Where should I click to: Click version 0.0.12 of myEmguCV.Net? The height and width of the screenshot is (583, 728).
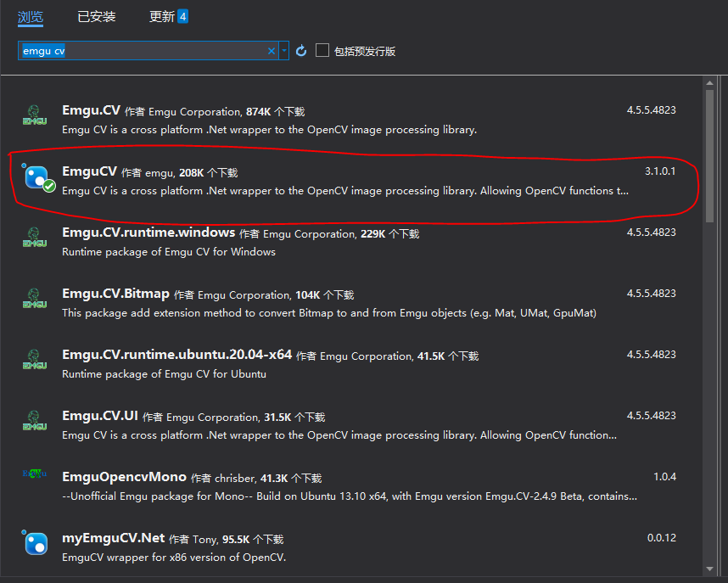pos(662,538)
